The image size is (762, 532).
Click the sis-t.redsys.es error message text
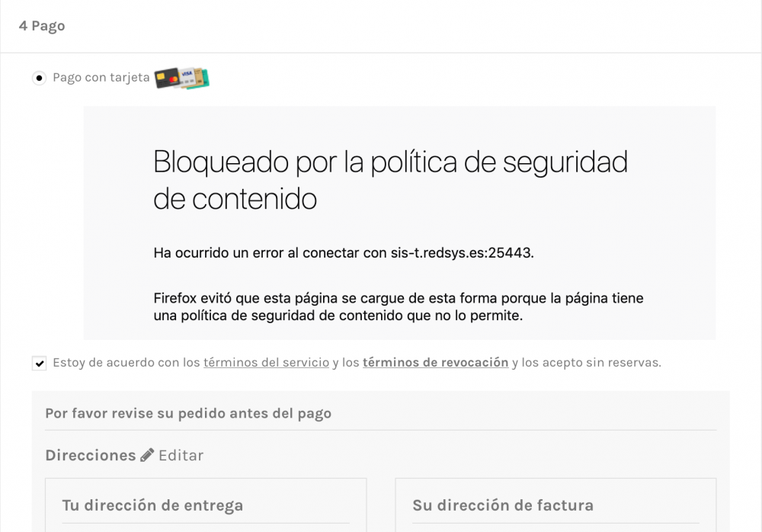343,252
